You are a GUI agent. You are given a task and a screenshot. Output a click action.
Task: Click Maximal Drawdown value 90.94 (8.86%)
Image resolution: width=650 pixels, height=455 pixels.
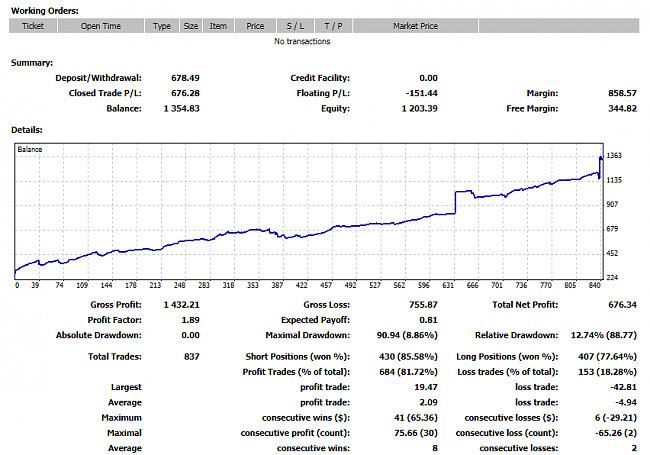click(x=407, y=335)
